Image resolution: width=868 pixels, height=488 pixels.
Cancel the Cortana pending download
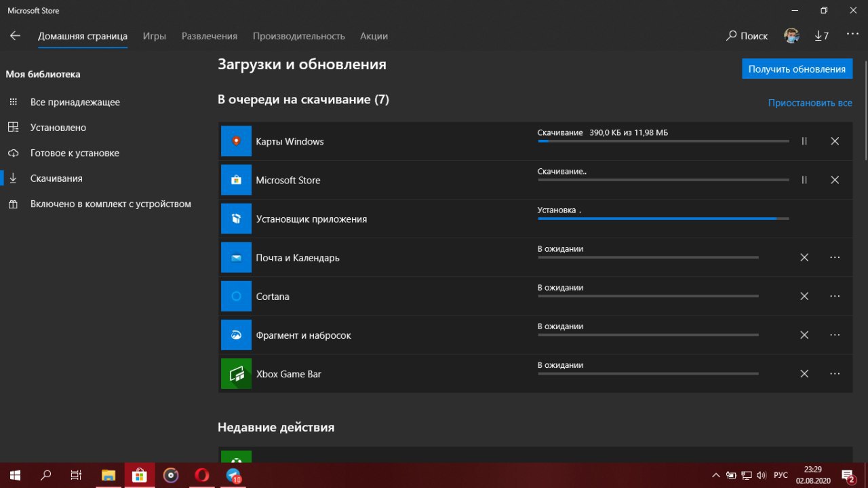coord(804,296)
